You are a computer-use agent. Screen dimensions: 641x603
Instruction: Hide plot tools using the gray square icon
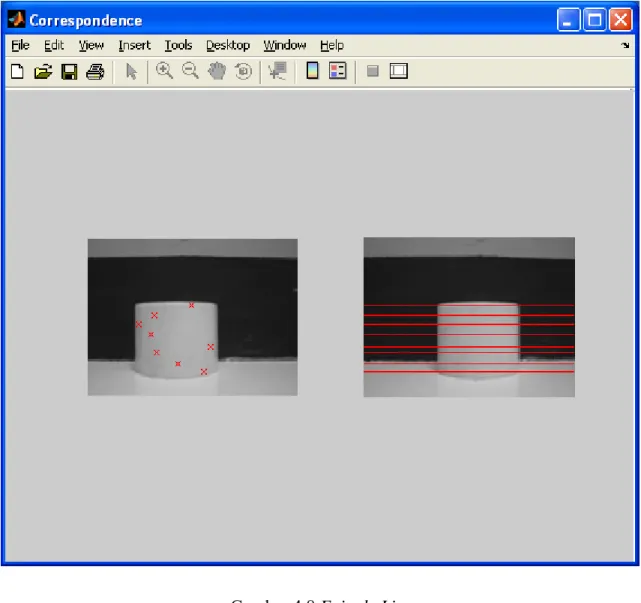(x=372, y=71)
